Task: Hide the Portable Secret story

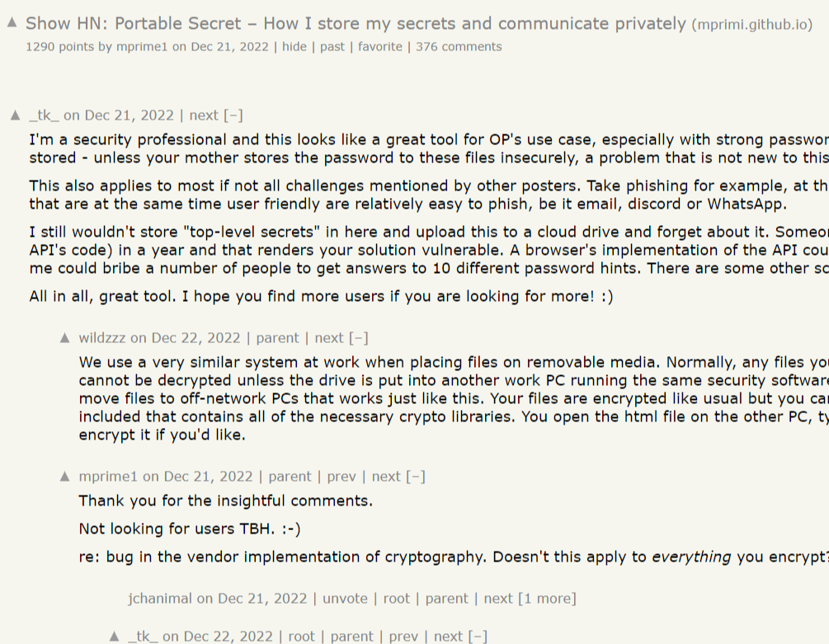Action: click(294, 46)
